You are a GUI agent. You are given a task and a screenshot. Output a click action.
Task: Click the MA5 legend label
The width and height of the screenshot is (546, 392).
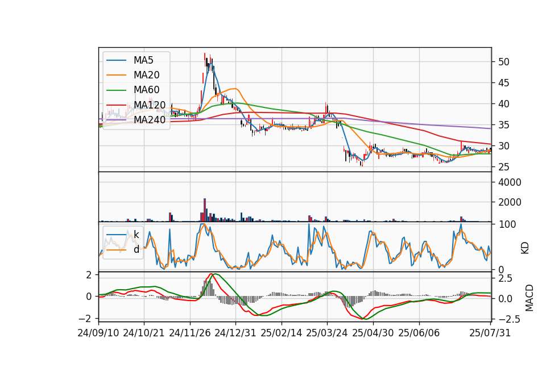tap(143, 60)
